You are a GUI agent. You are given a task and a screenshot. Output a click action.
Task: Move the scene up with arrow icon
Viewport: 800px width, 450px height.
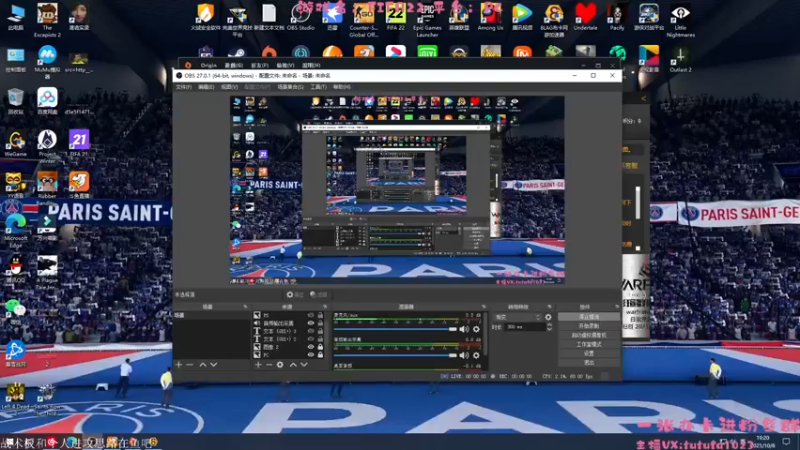click(x=203, y=365)
